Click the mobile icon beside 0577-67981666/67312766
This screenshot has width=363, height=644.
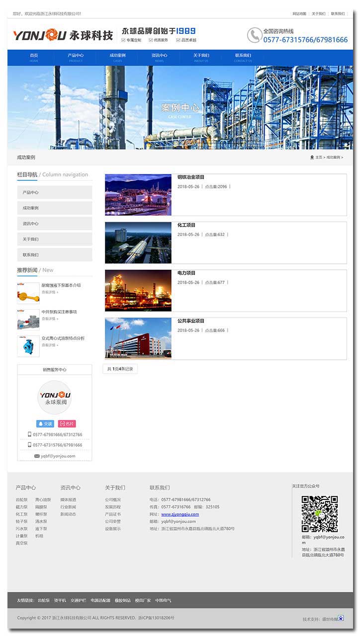click(29, 434)
